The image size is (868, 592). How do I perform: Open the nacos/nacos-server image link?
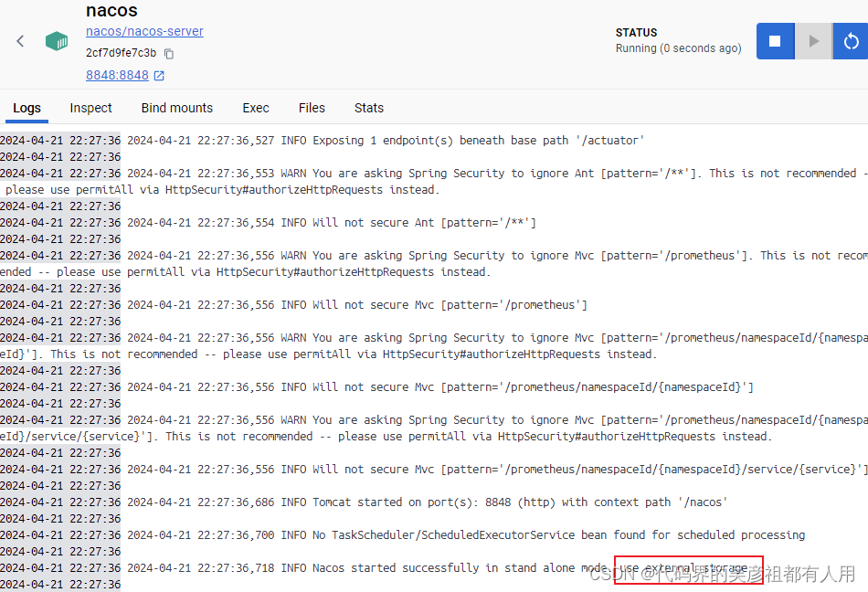pos(144,32)
